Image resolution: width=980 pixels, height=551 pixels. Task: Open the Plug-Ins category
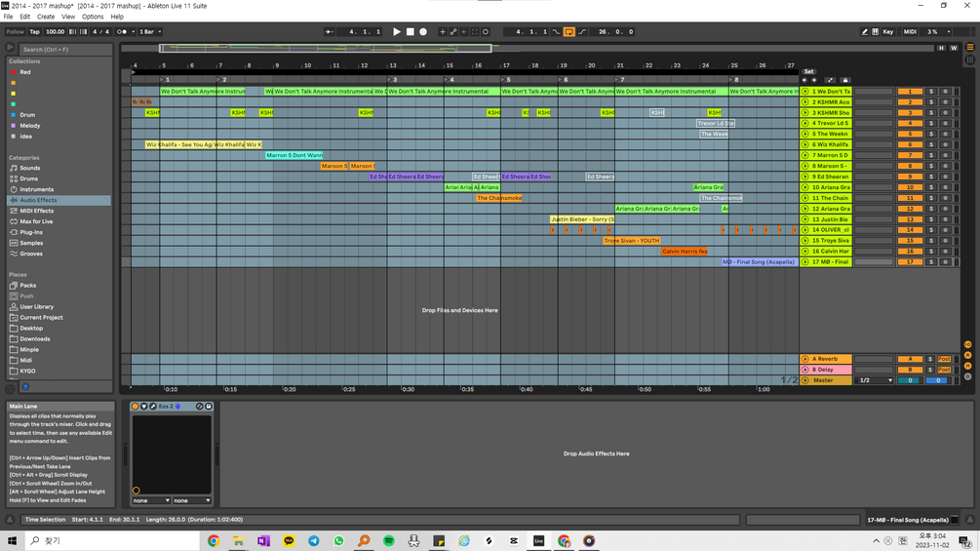(31, 232)
